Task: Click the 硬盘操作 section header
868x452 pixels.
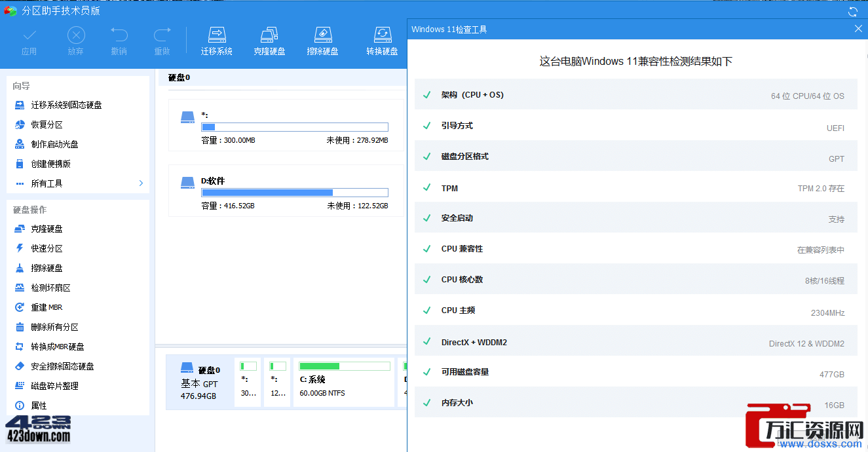Action: point(30,210)
